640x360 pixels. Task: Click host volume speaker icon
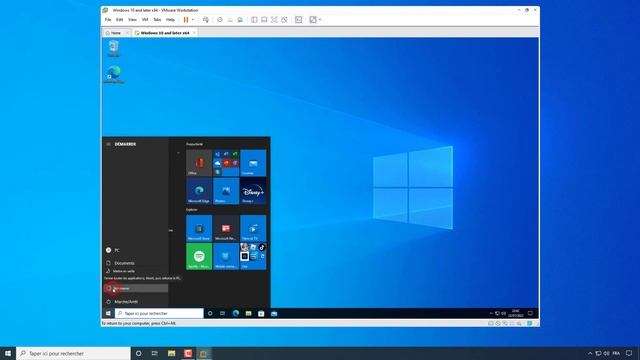click(607, 353)
